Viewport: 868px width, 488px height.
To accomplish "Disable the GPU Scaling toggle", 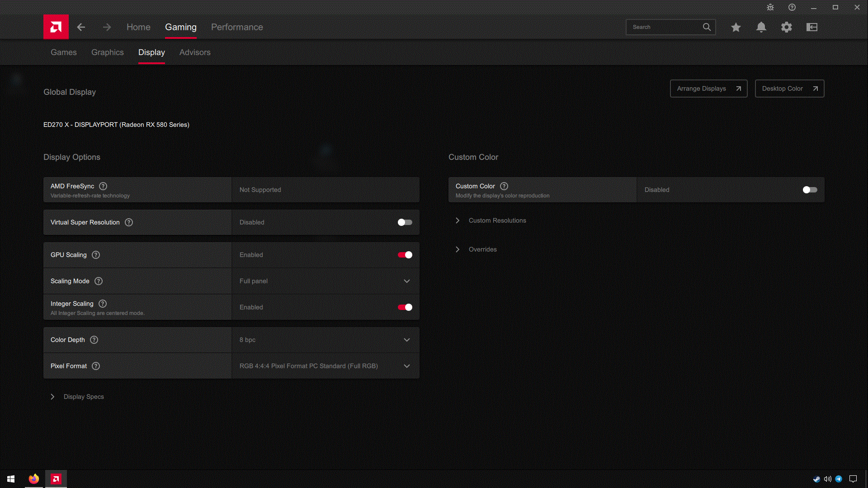I will 405,255.
